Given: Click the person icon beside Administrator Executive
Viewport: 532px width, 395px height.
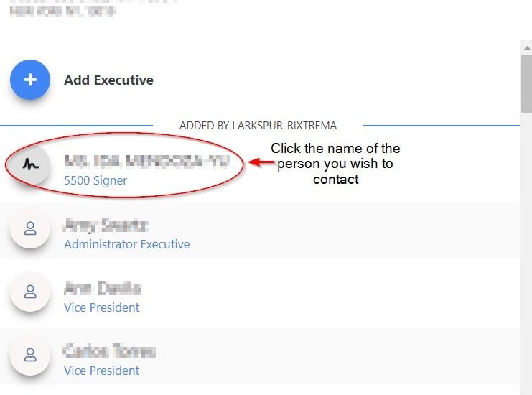Looking at the screenshot, I should [x=30, y=228].
